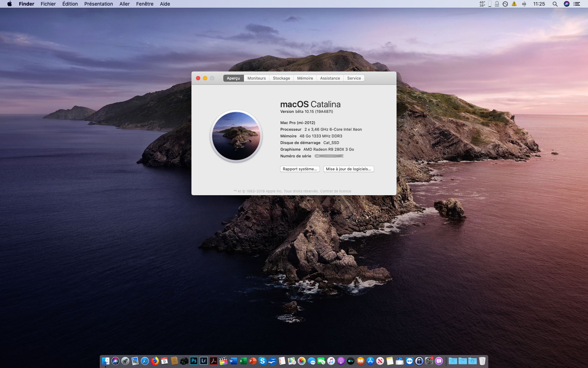Image resolution: width=588 pixels, height=368 pixels.
Task: Open Podcasts app in the dock
Action: 341,361
